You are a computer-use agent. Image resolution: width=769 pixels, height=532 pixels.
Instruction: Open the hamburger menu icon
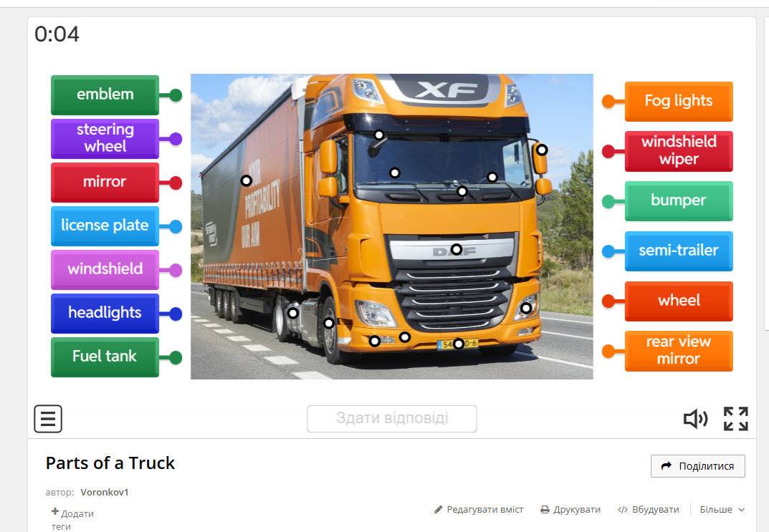[48, 419]
